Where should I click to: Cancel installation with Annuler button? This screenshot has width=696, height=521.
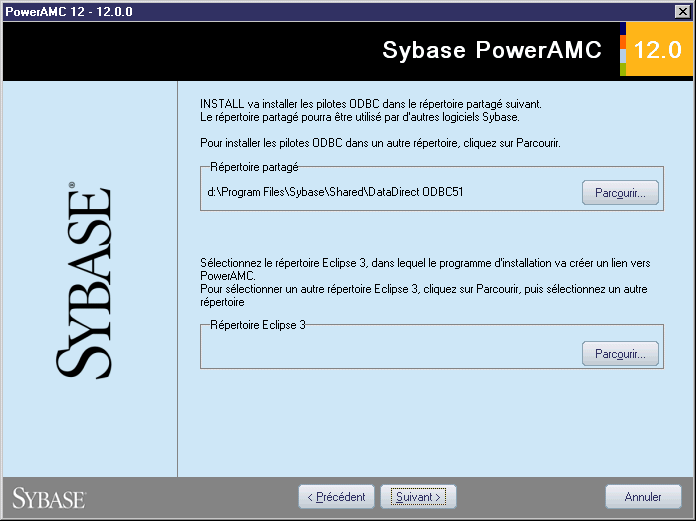tap(643, 497)
